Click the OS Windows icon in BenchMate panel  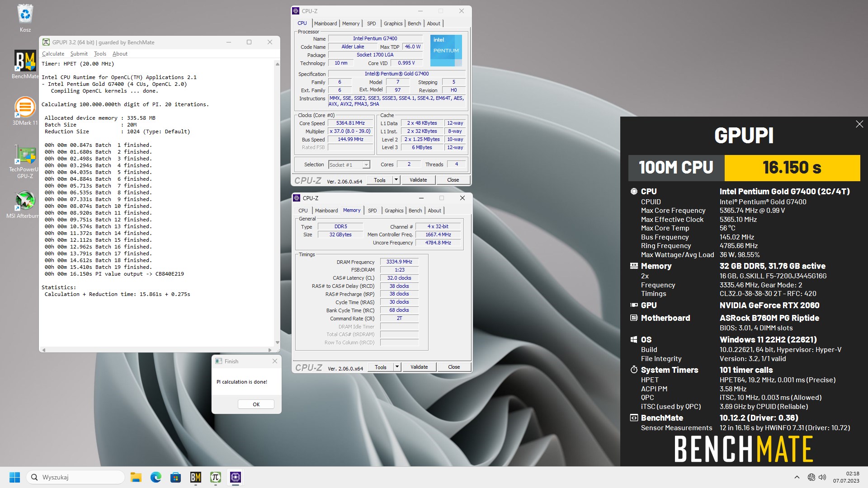point(634,339)
